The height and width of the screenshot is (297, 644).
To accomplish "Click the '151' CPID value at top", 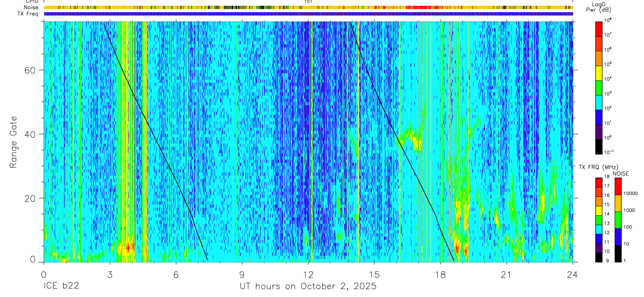I will click(308, 2).
